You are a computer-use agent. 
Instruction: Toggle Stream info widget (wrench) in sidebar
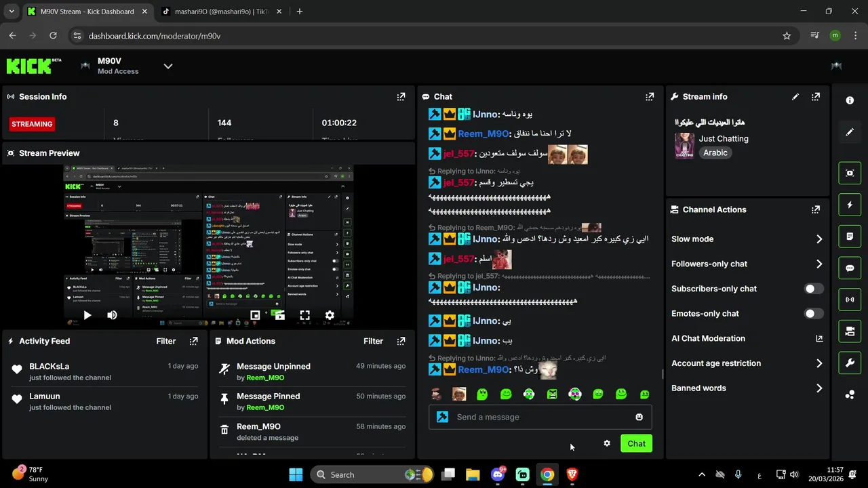850,363
